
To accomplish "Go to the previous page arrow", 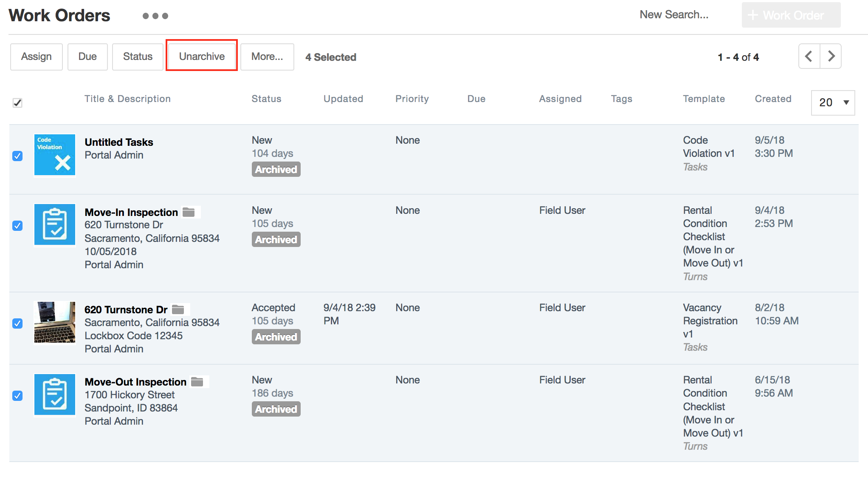I will (x=809, y=56).
